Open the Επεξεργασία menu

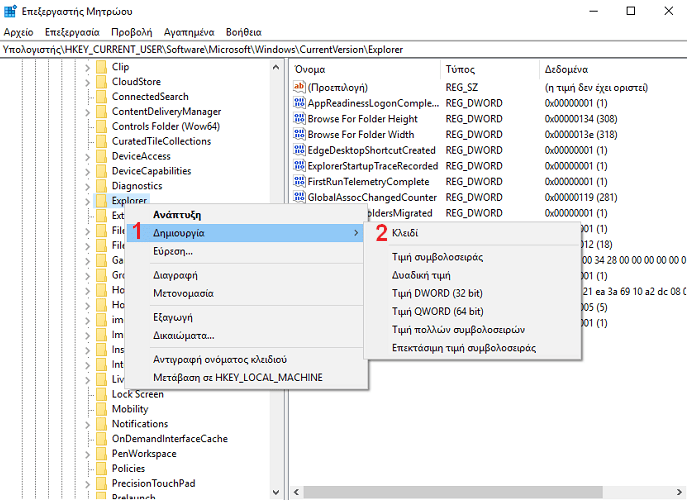click(72, 32)
